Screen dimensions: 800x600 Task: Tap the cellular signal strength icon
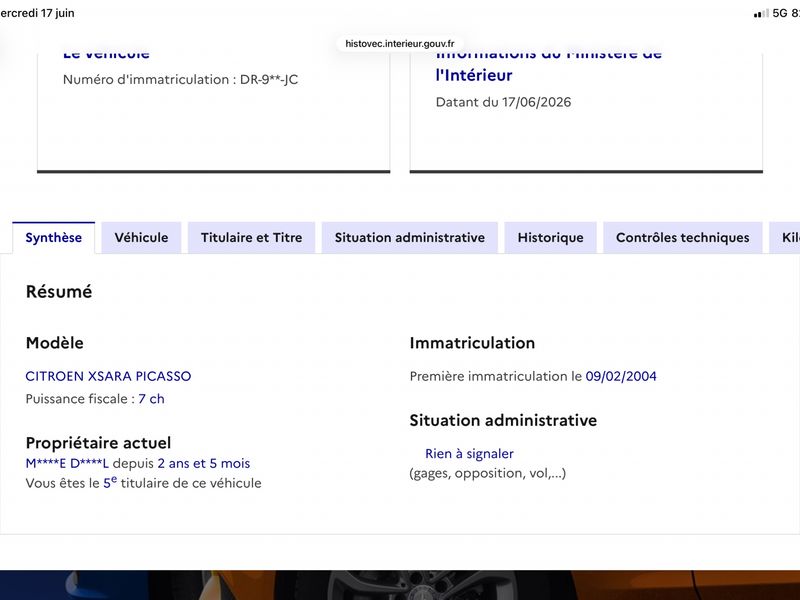click(x=761, y=14)
